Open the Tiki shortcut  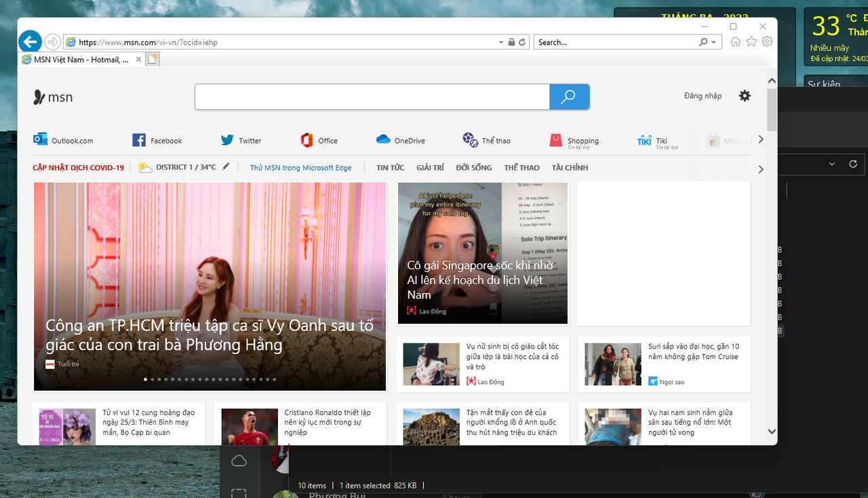click(658, 140)
